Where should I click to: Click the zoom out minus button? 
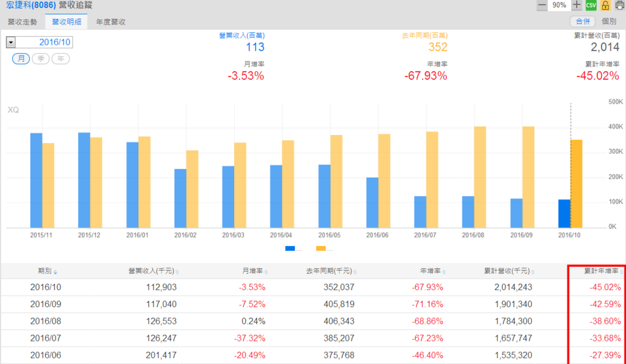point(542,5)
